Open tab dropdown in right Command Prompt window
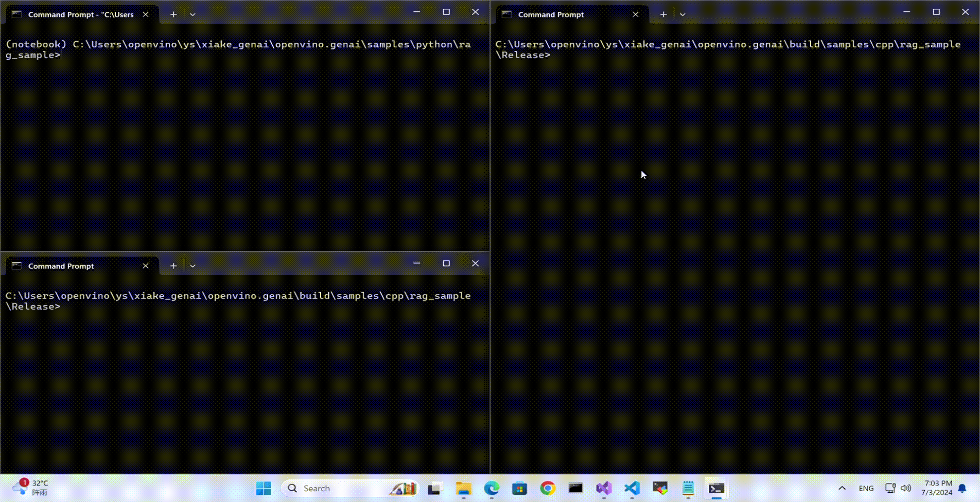This screenshot has width=980, height=502. (682, 14)
